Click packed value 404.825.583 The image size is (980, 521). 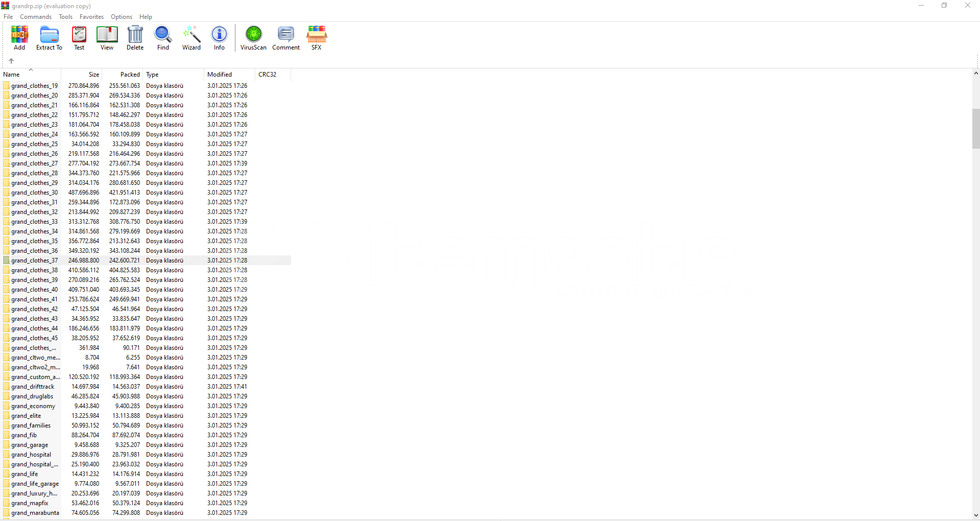[x=125, y=270]
